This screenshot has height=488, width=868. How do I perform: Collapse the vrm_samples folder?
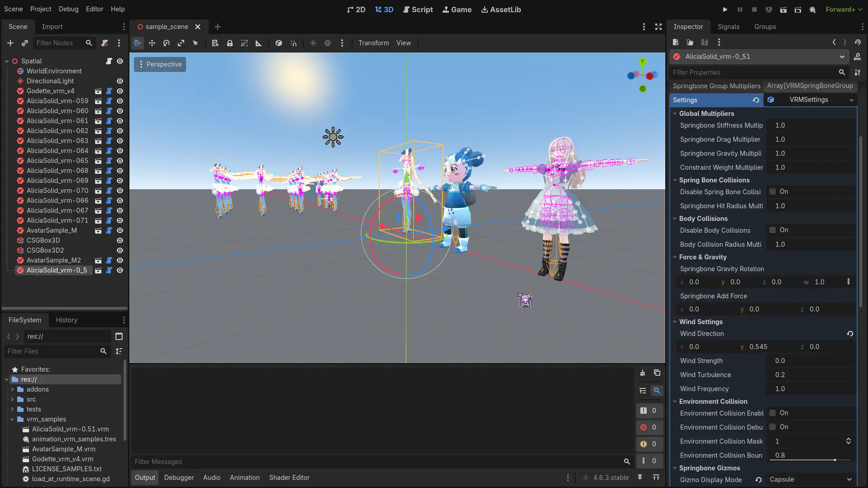pos(12,419)
